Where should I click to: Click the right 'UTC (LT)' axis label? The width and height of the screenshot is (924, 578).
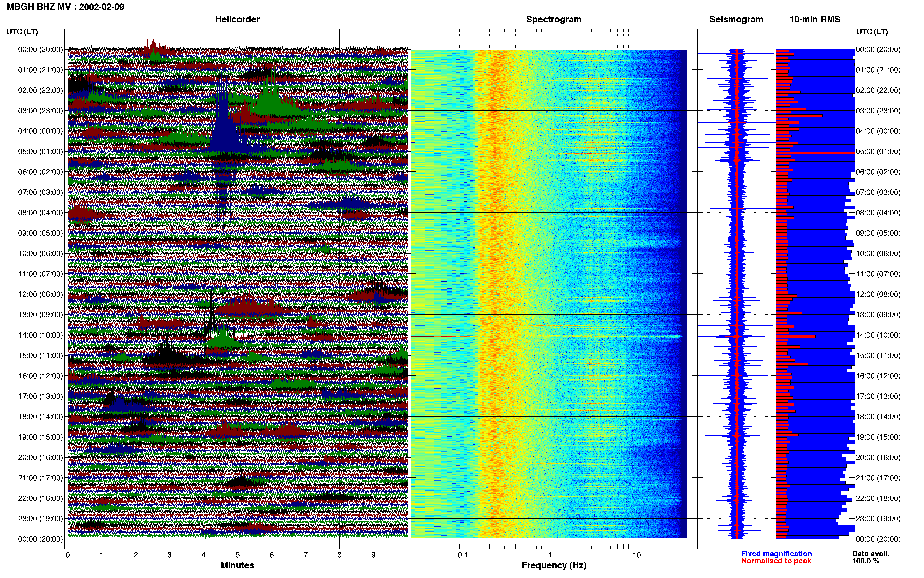tap(872, 31)
